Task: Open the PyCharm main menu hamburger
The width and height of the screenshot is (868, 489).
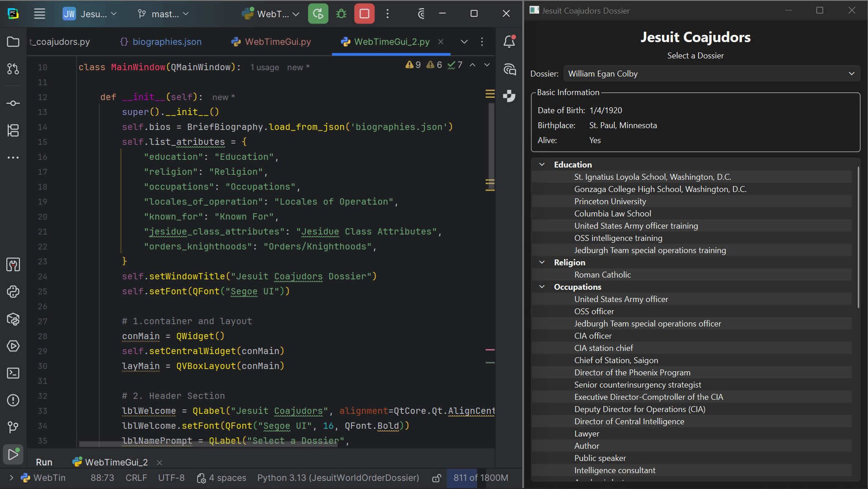Action: pyautogui.click(x=39, y=14)
